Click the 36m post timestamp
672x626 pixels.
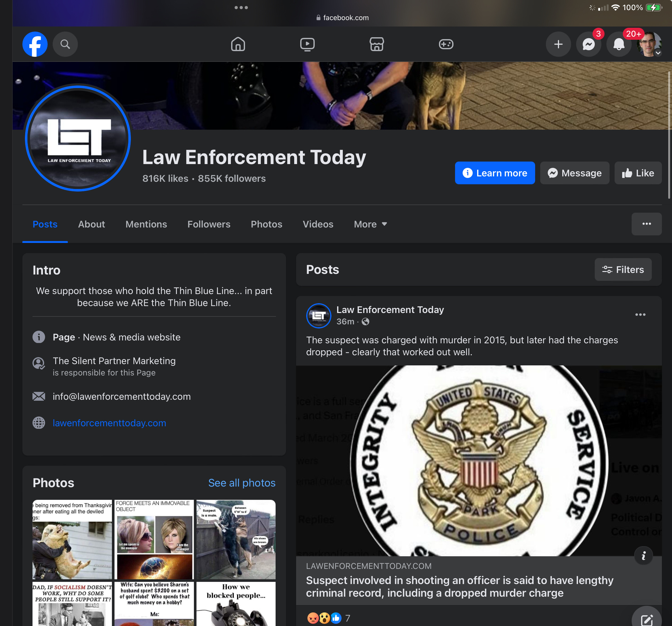[x=345, y=322]
